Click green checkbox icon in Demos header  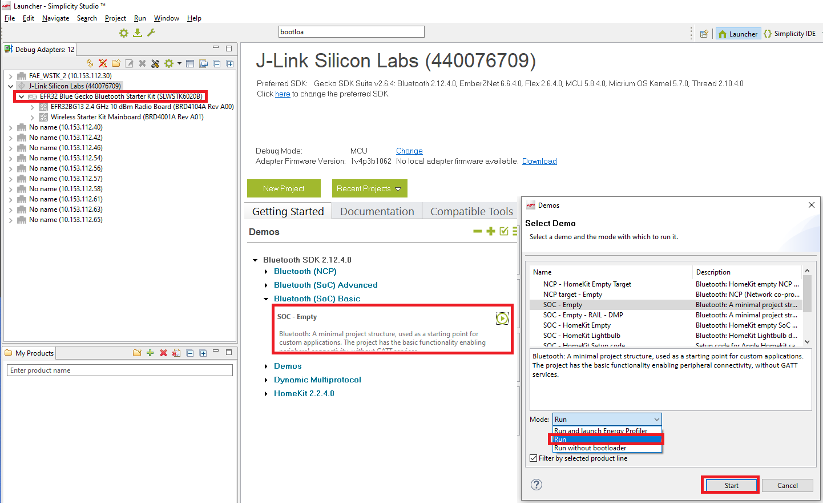[x=504, y=231]
